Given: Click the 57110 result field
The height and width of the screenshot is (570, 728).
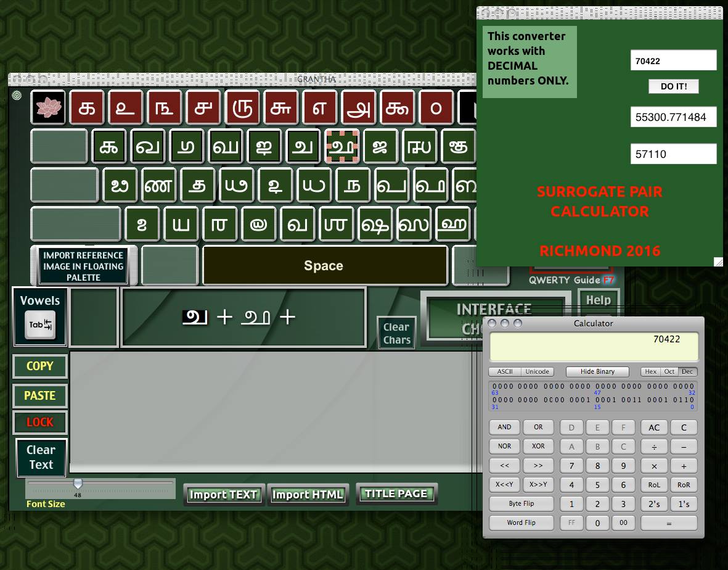Looking at the screenshot, I should 673,154.
